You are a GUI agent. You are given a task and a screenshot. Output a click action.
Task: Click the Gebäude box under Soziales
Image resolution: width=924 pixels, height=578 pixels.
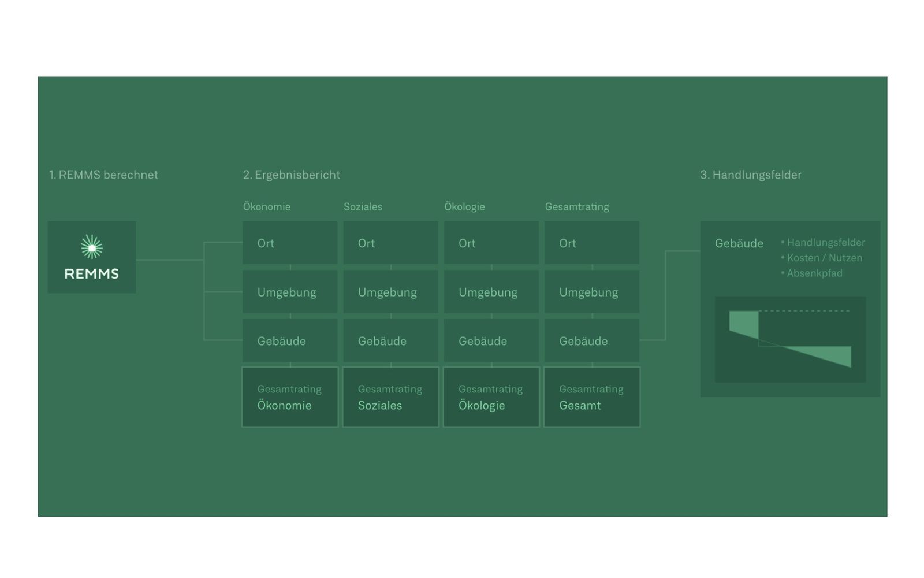point(390,341)
